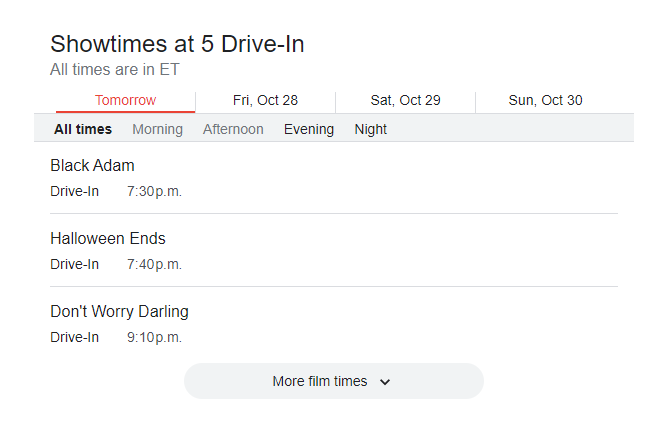Select the Tomorrow date tab
Image resolution: width=662 pixels, height=421 pixels.
[x=126, y=100]
